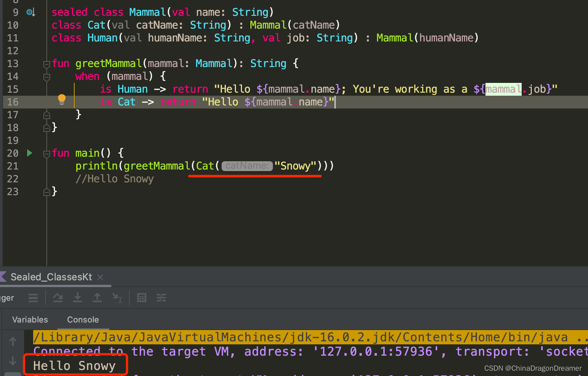Select Run to Cursor in debugger toolbar
588x376 pixels.
[x=117, y=298]
